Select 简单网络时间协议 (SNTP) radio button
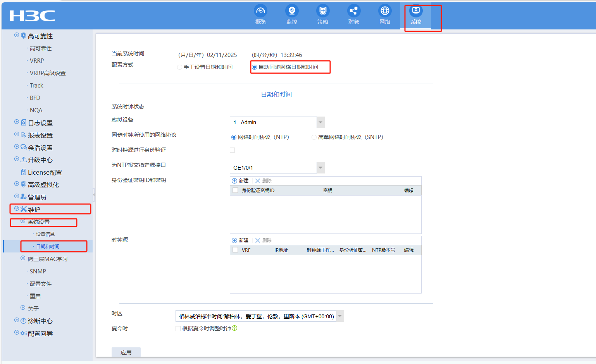596x364 pixels. [314, 137]
